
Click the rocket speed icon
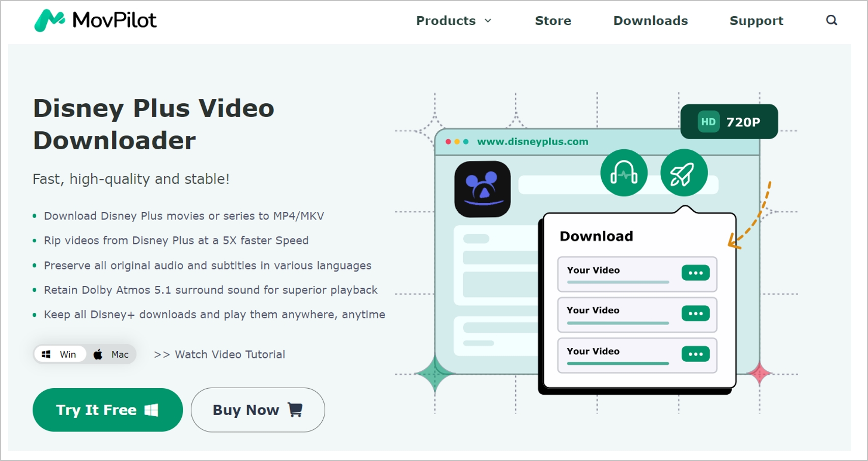(x=684, y=173)
